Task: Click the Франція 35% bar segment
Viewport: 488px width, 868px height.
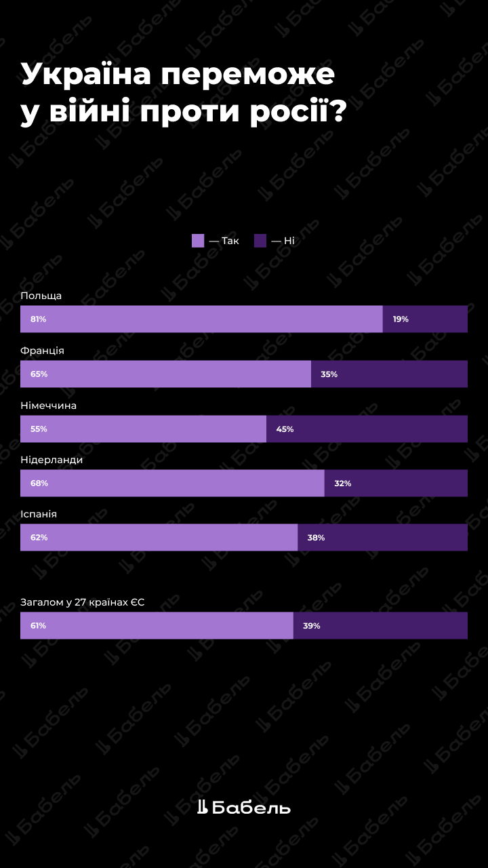Action: click(389, 374)
